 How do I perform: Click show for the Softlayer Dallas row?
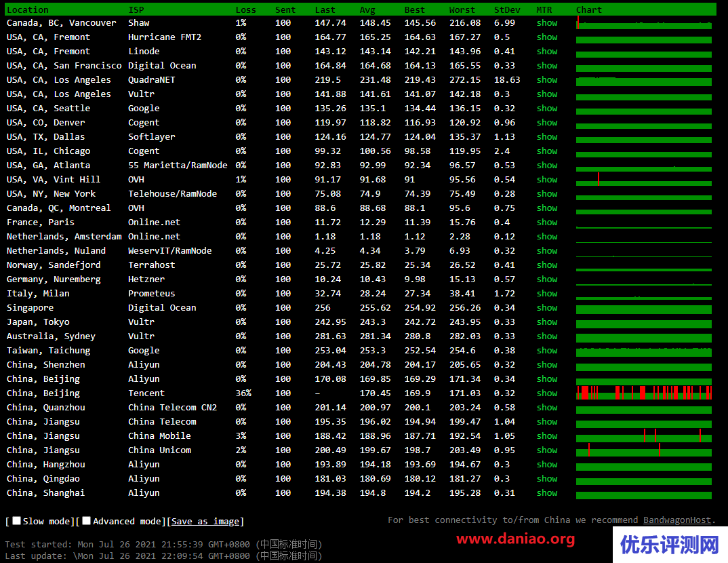547,136
